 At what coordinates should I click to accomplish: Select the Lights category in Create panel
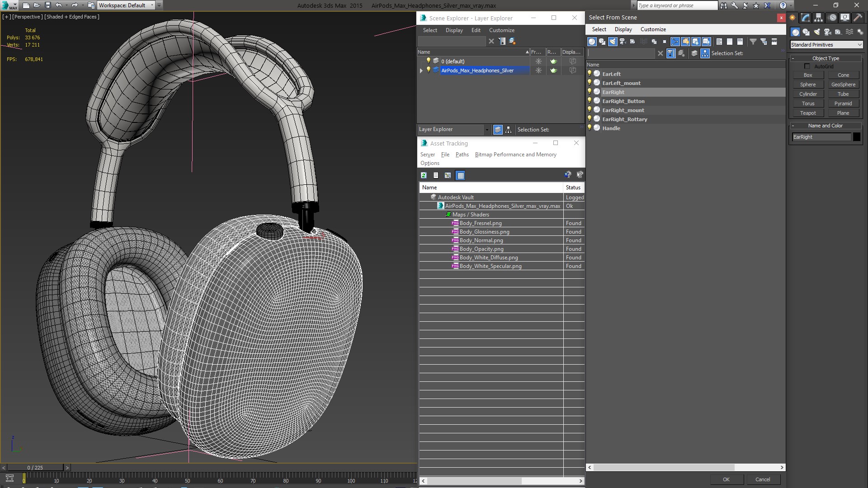point(817,32)
